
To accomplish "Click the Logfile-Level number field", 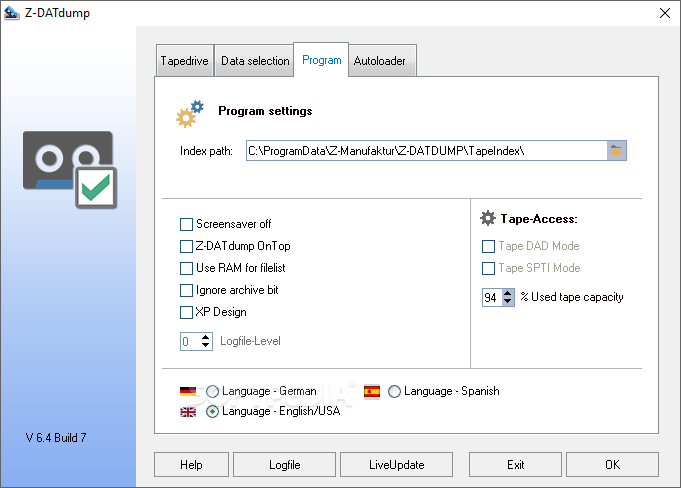I will 190,341.
